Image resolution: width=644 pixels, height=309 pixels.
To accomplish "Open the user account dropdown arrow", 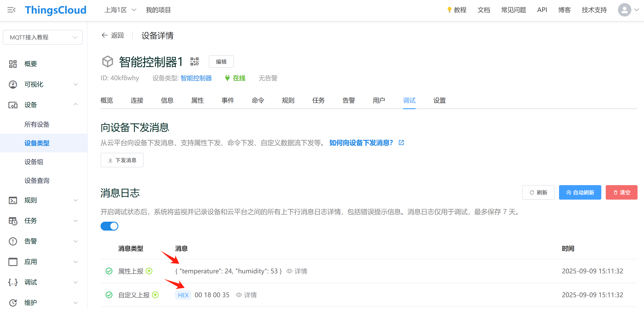I will [x=637, y=10].
